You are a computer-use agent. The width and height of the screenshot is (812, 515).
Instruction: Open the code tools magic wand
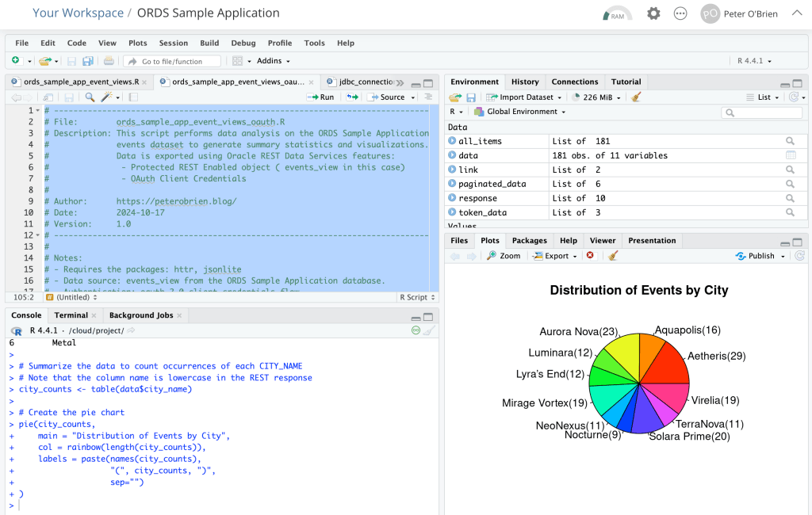coord(108,97)
